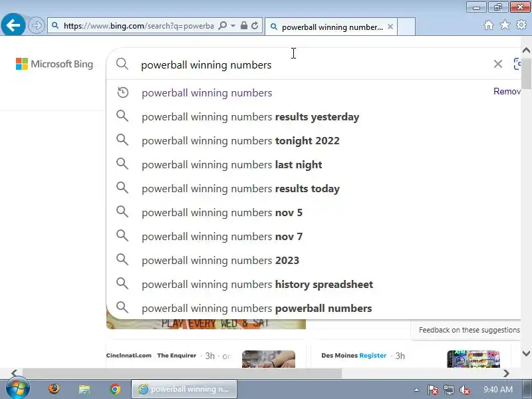532x399 pixels.
Task: Launch Chrome from the taskbar
Action: point(115,389)
